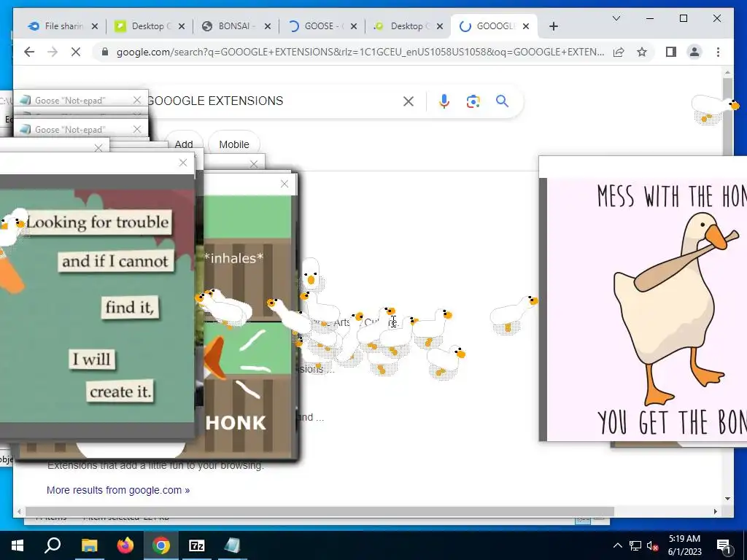
Task: Open Goose Not-epad taskbar icon
Action: [232, 545]
